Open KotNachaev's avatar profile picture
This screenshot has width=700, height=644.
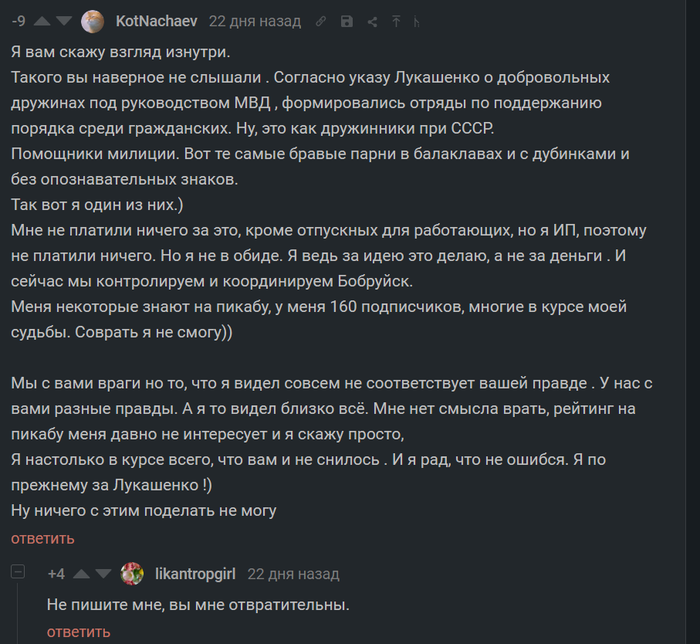(93, 21)
